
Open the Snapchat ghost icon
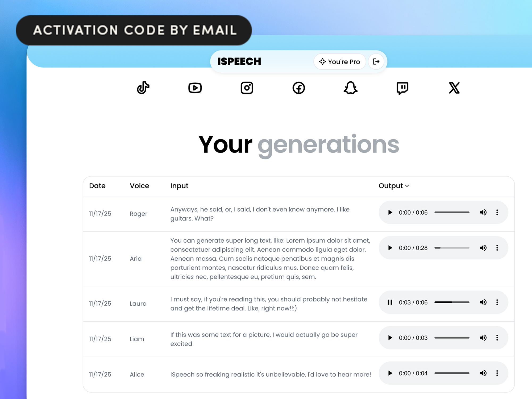pyautogui.click(x=351, y=88)
